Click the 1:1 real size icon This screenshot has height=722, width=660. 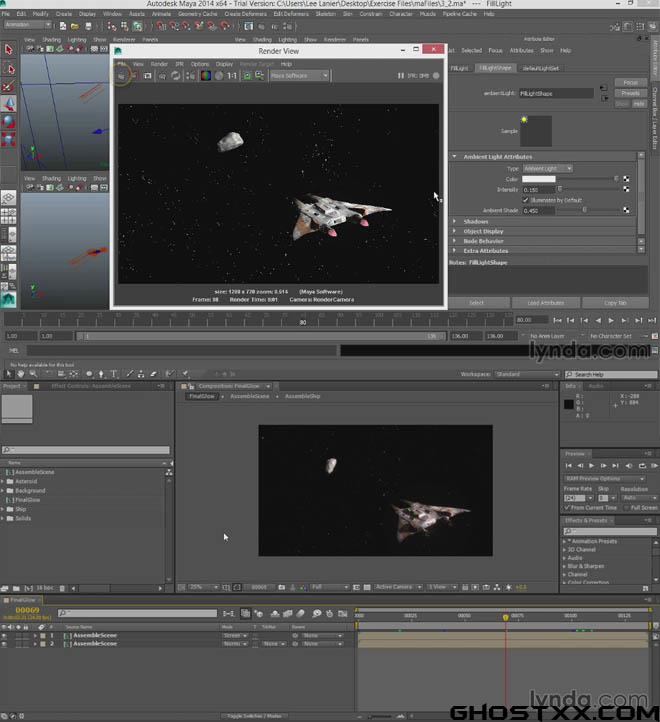point(232,76)
